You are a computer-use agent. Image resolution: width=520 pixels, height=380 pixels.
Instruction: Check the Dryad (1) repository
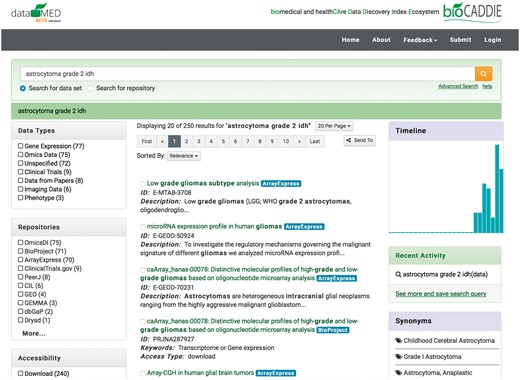(x=20, y=320)
